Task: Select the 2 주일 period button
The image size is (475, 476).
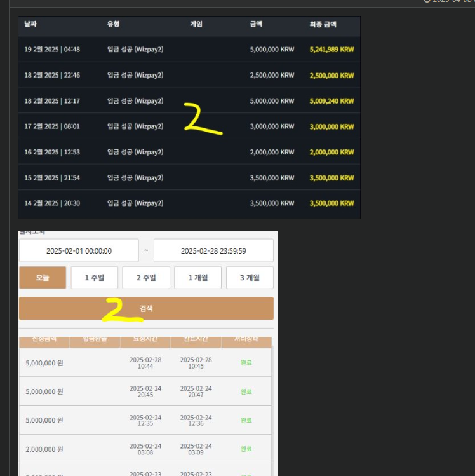Action: (x=146, y=278)
